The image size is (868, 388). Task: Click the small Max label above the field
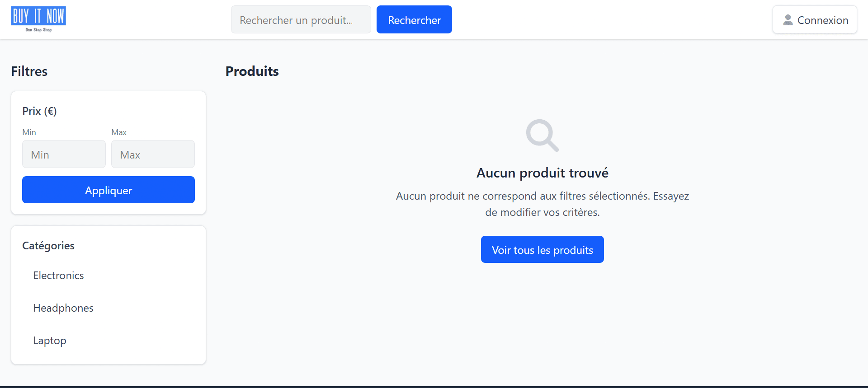(x=119, y=132)
